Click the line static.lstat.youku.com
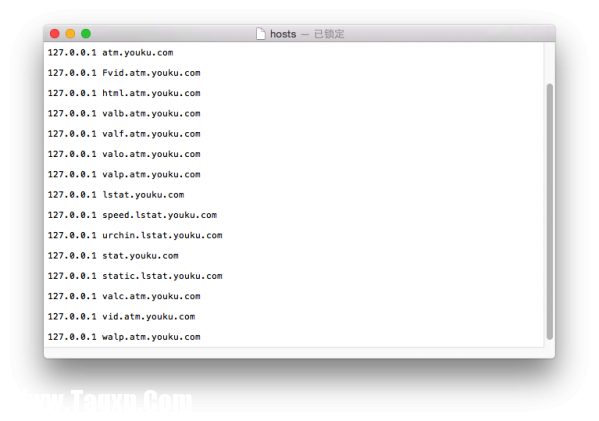 pyautogui.click(x=135, y=276)
